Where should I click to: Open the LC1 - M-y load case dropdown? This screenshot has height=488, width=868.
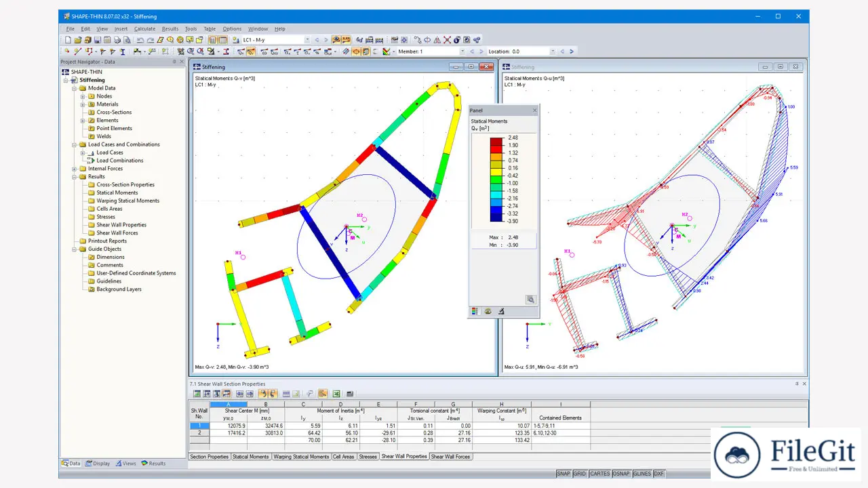[307, 40]
